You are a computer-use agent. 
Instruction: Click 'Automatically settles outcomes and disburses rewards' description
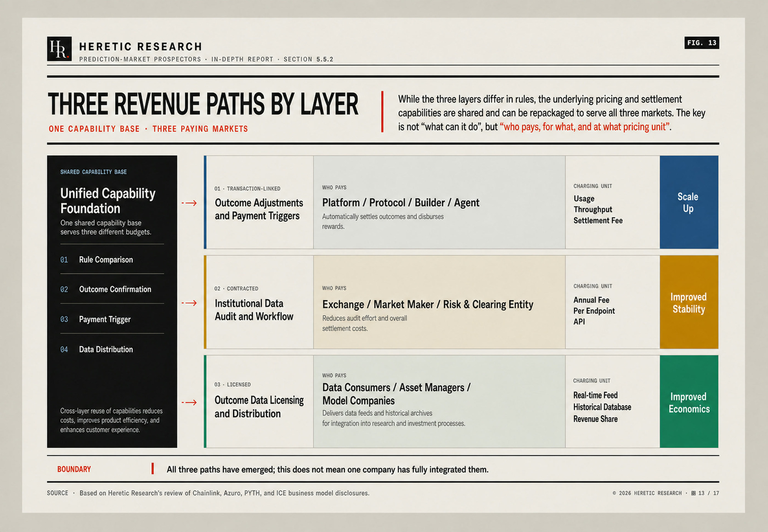(x=383, y=221)
